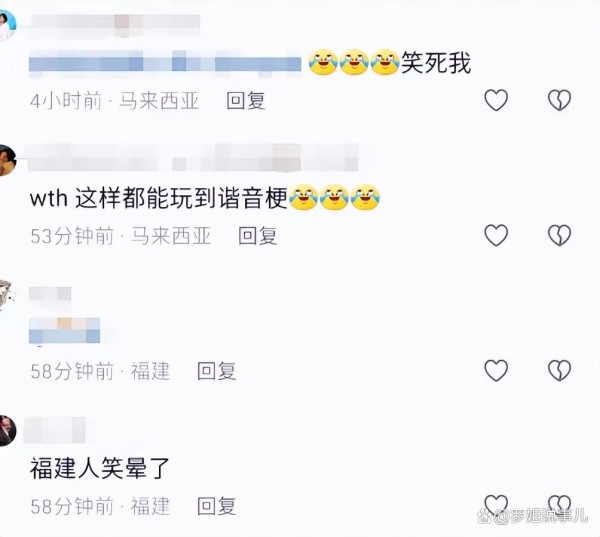Open the avatar of the 笑死我 commenter
The image size is (600, 537).
tap(7, 25)
